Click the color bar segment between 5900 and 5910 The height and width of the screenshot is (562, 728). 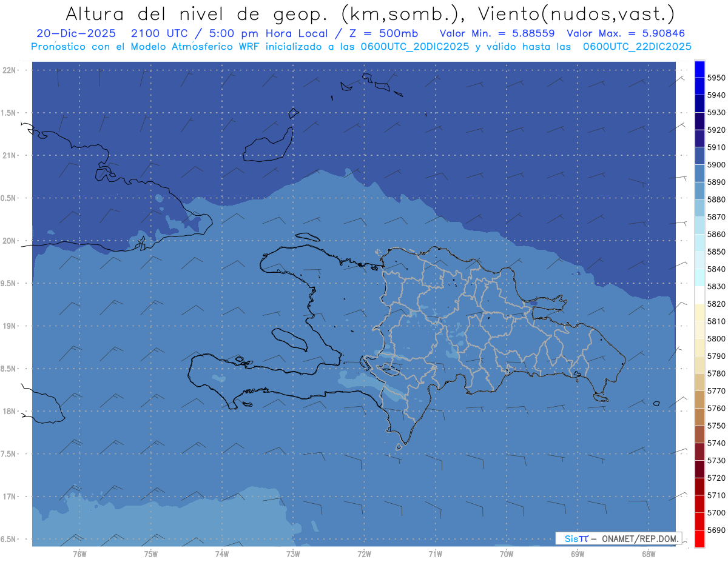pos(699,156)
